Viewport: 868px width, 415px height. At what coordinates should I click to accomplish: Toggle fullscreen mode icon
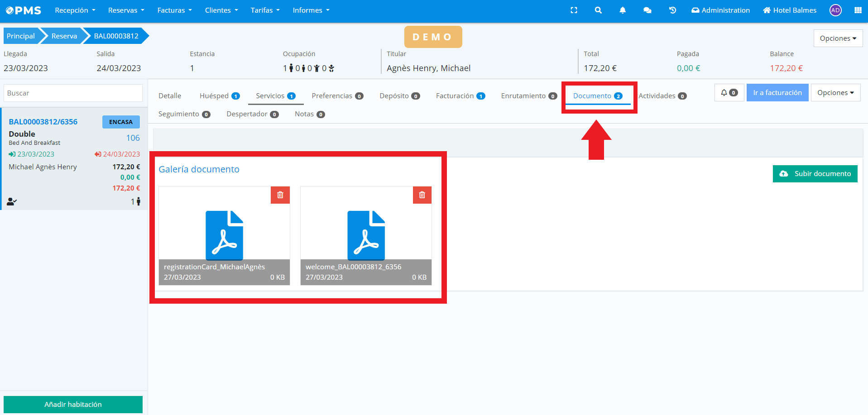(574, 10)
